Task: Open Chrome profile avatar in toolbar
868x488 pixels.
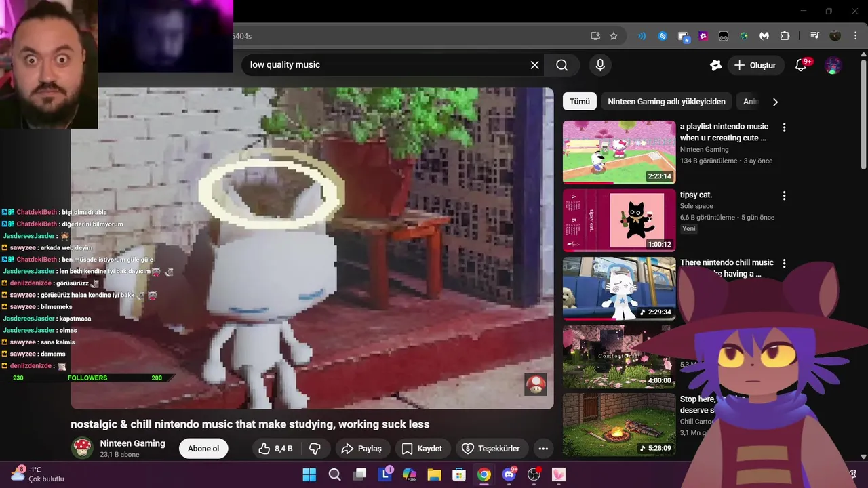Action: tap(835, 36)
